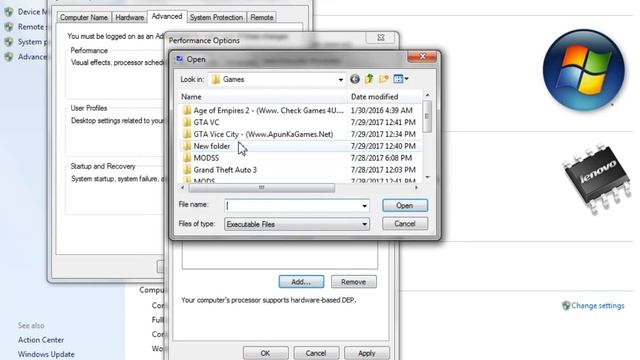Screen dimensions: 640x360
Task: Expand the File name dropdown arrow
Action: 364,206
